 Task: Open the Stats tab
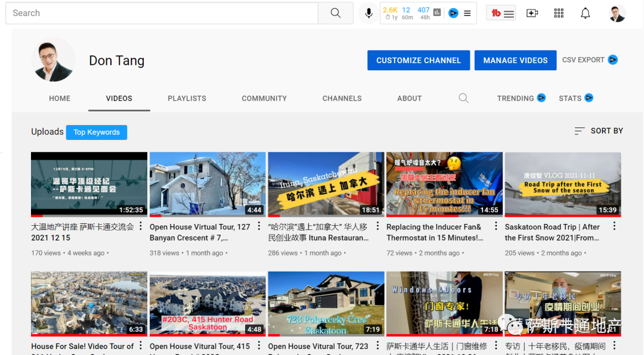(x=570, y=98)
